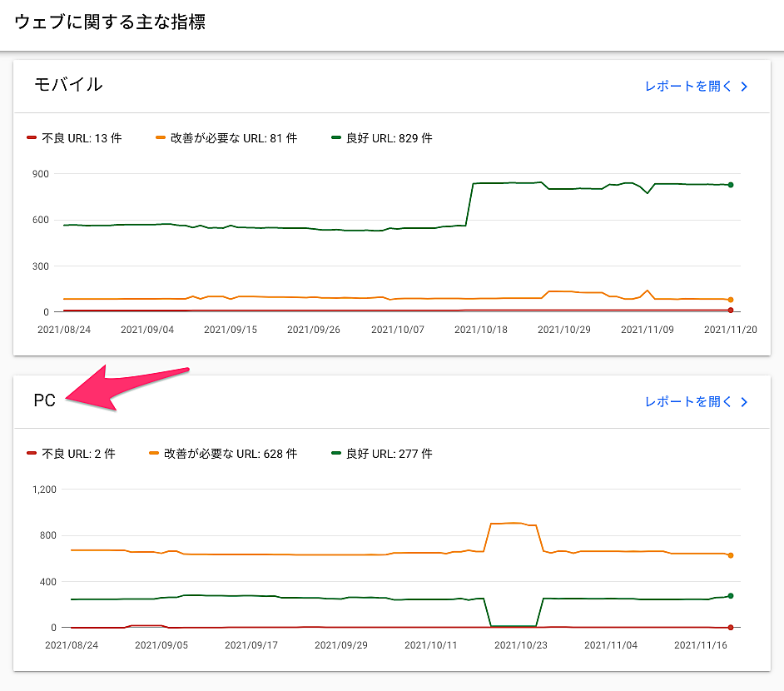
Task: Click the 2021/10/18 date on mobile chart axis
Action: coord(480,330)
